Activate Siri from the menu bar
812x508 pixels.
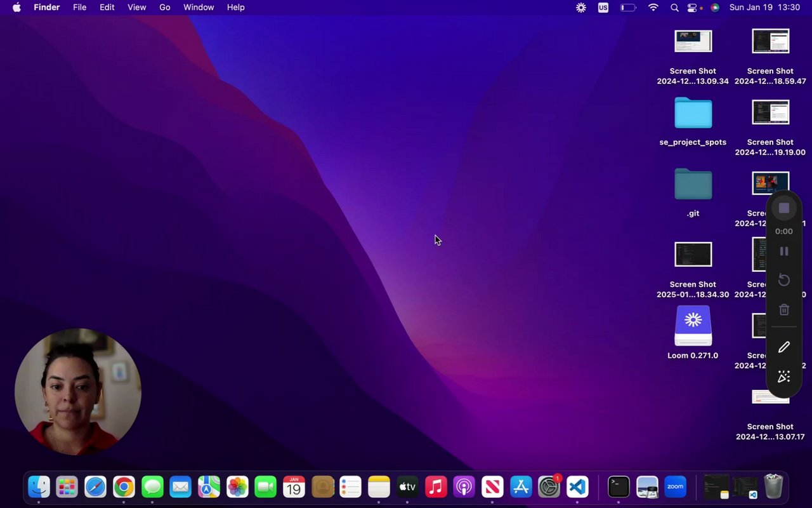click(x=715, y=8)
